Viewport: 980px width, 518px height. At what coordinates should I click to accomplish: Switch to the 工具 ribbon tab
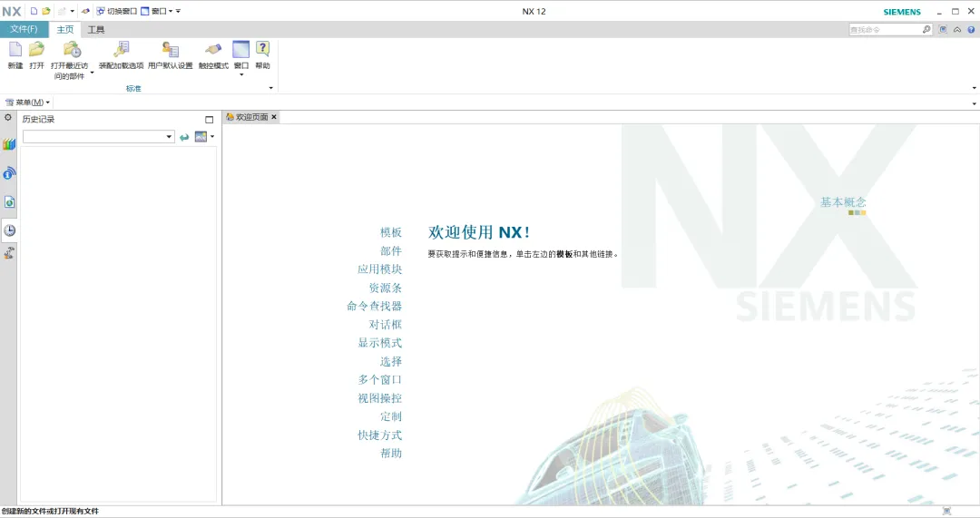click(x=95, y=29)
